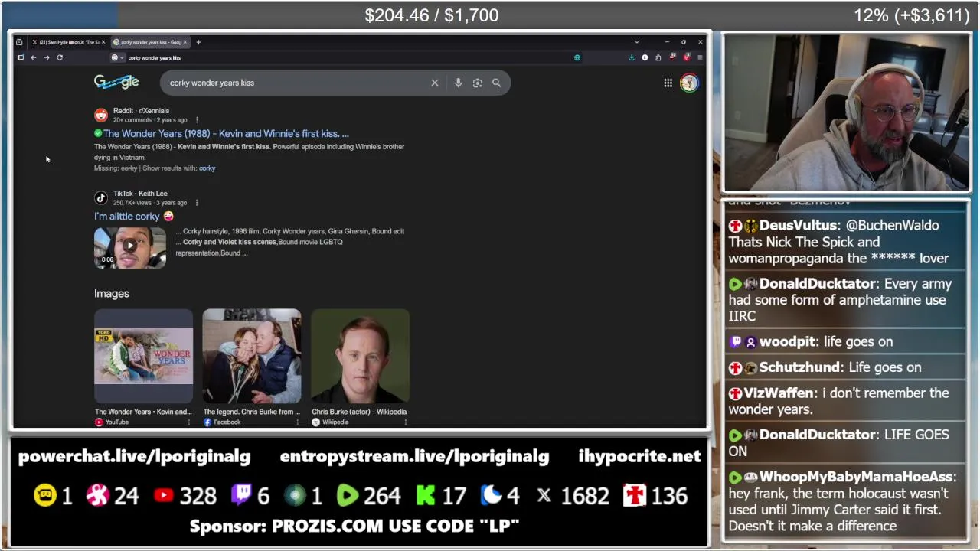The height and width of the screenshot is (551, 980).
Task: Click entropystream.live/lporiginalg overlay text
Action: tap(414, 457)
